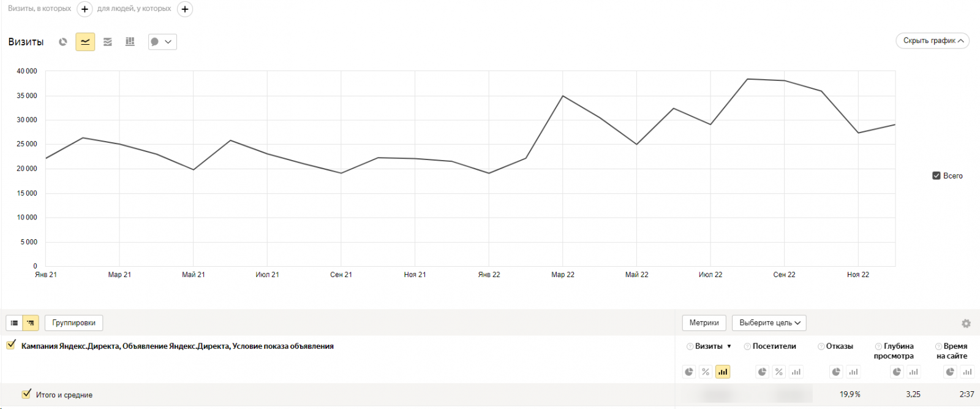Collapse chart with 'Скрыть график'

point(932,40)
